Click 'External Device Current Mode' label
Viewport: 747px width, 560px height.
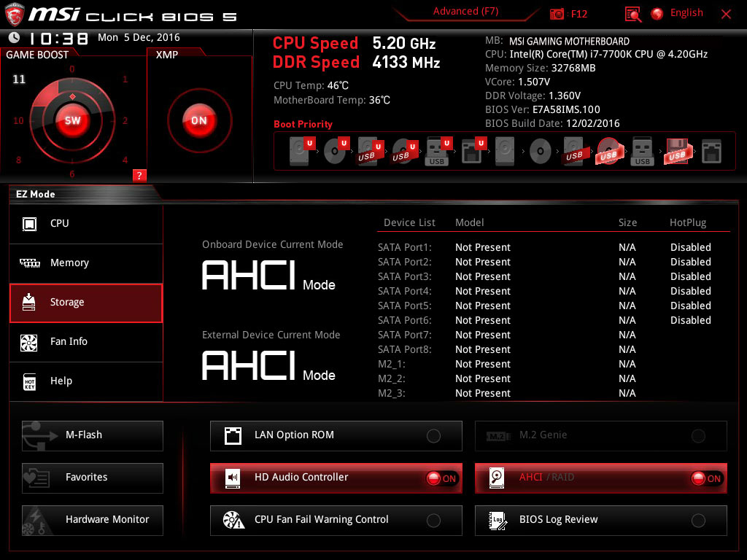271,335
